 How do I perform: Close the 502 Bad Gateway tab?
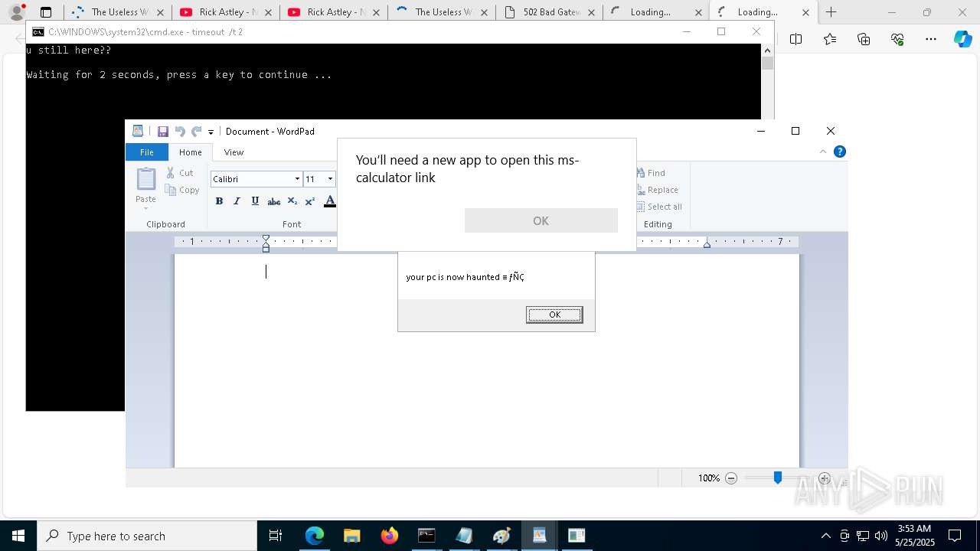(x=592, y=12)
